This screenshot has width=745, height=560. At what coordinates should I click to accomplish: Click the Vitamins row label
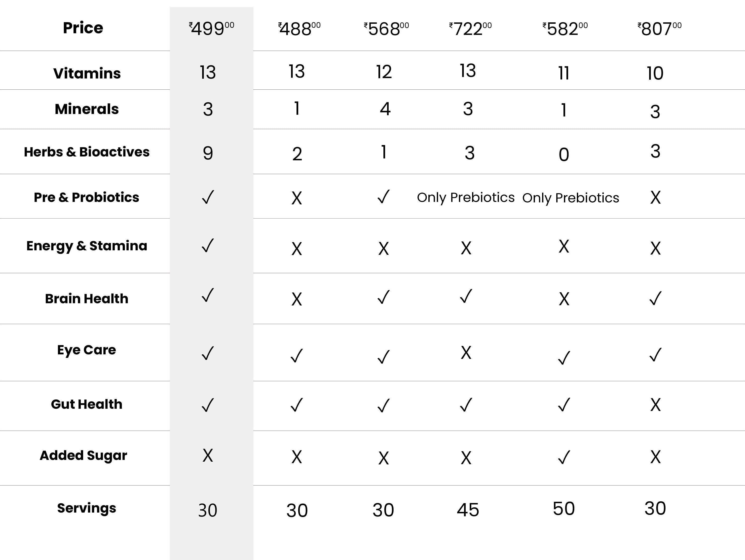pyautogui.click(x=87, y=73)
